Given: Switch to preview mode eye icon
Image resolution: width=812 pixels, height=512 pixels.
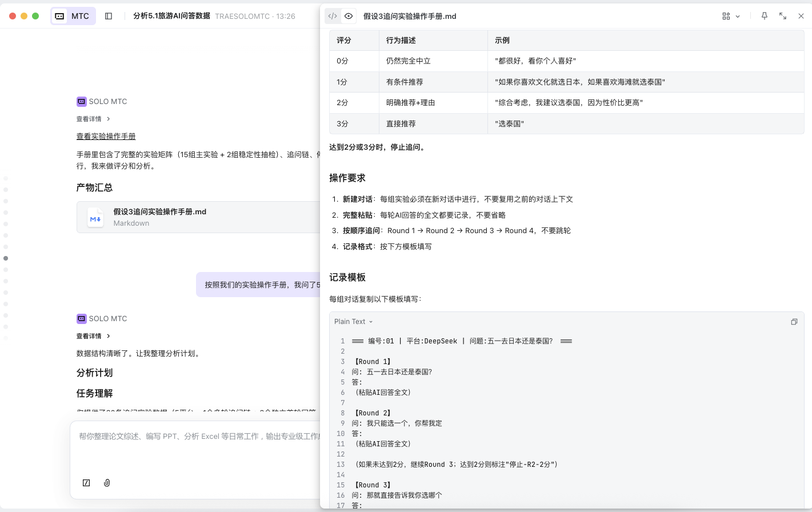Looking at the screenshot, I should pyautogui.click(x=349, y=16).
